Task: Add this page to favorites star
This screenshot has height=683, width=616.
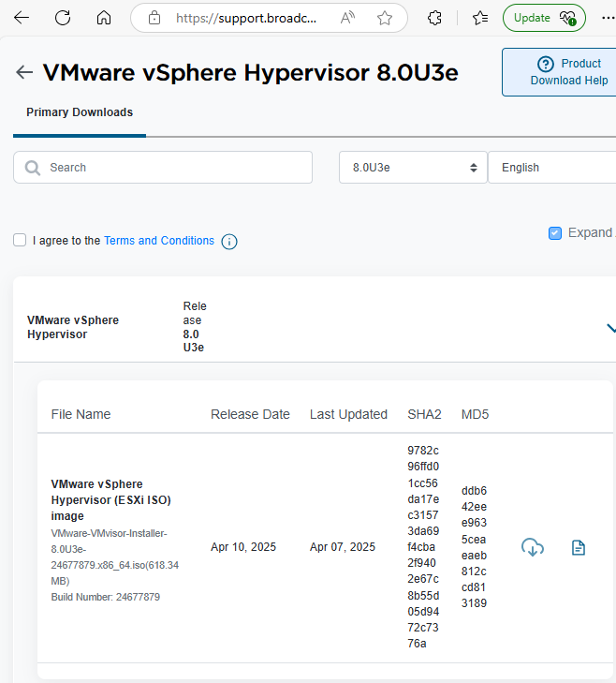Action: point(385,18)
